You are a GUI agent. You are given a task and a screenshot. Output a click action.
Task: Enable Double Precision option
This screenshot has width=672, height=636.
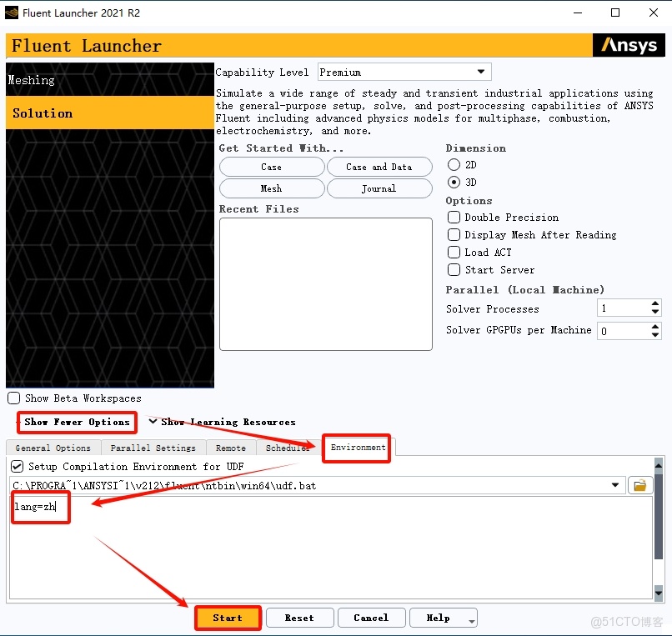pos(454,217)
